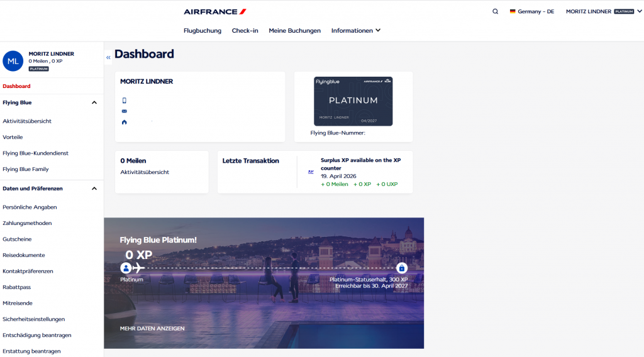Open Mitreisende in sidebar
The height and width of the screenshot is (357, 644).
[x=17, y=303]
